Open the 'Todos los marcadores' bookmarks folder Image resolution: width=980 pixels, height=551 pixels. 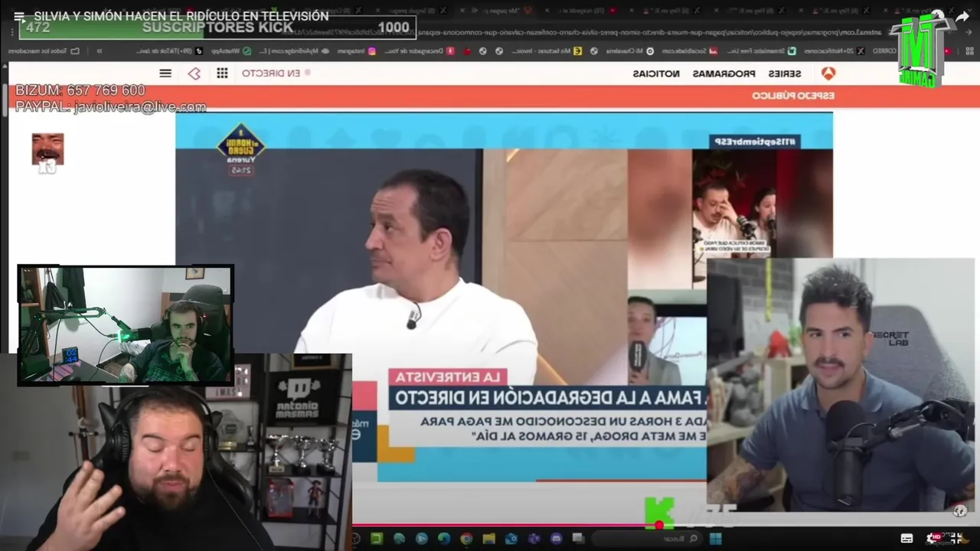(x=44, y=51)
